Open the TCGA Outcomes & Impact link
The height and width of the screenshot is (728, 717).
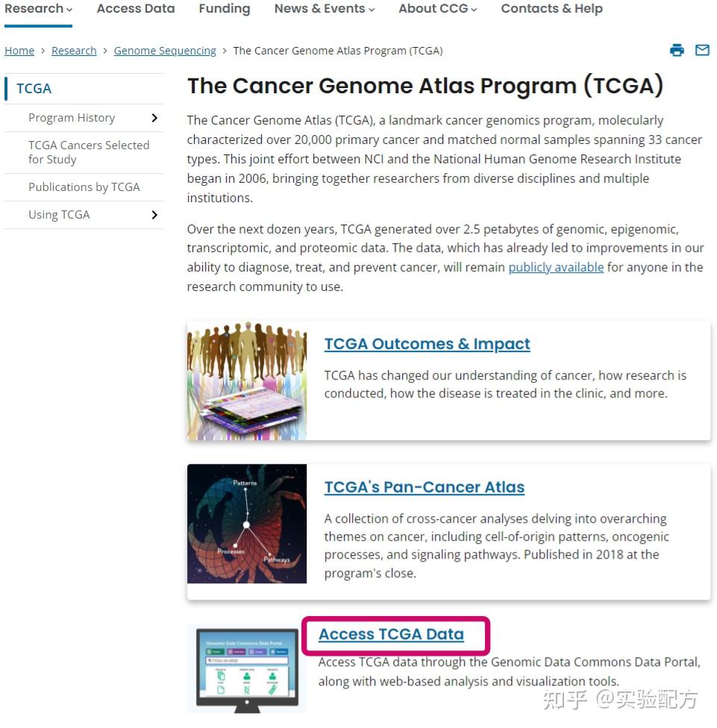[x=428, y=344]
